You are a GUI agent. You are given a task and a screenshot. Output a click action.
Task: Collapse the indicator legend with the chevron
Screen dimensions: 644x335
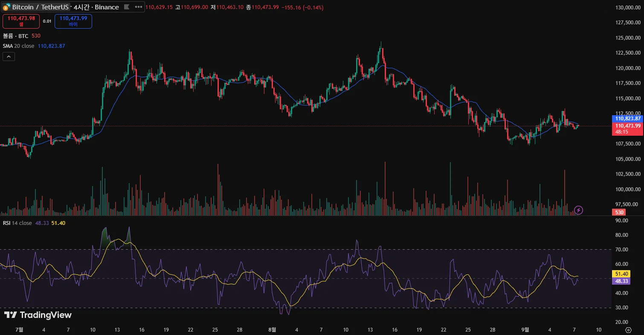coord(9,56)
